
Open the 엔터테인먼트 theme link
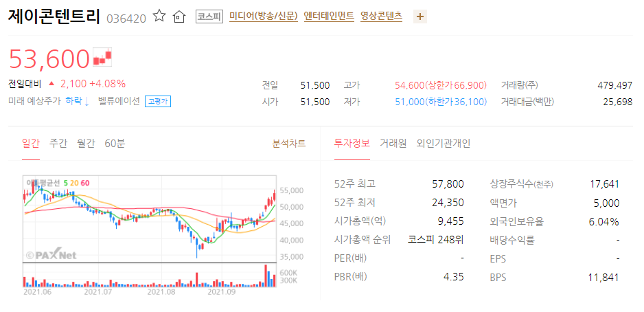329,16
